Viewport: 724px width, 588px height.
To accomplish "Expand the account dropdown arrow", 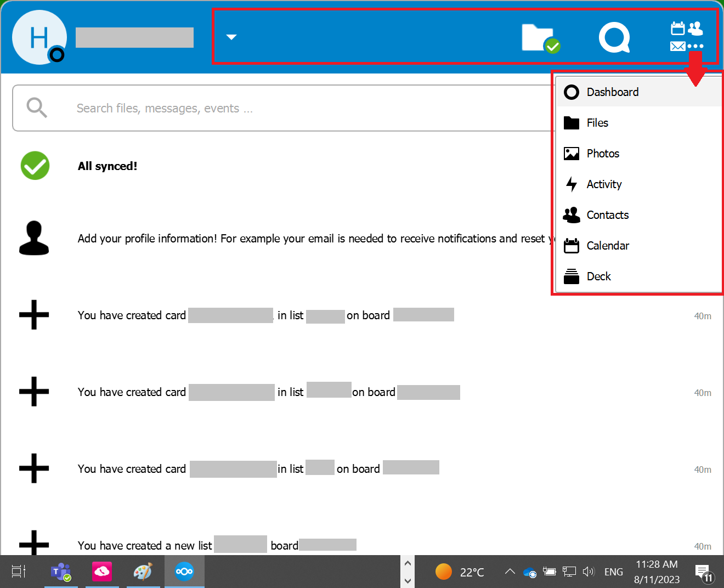I will pyautogui.click(x=231, y=37).
